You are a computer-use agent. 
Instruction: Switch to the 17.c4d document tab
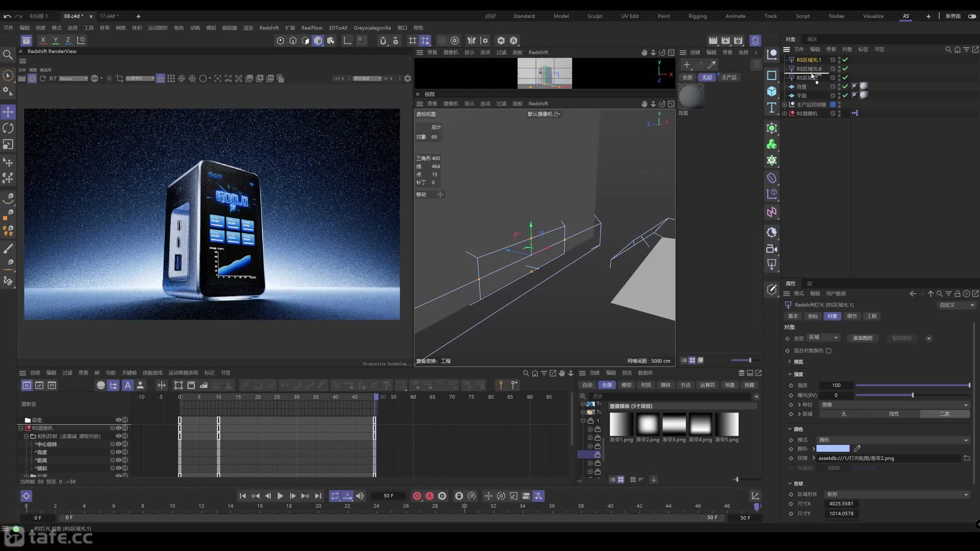[x=109, y=16]
